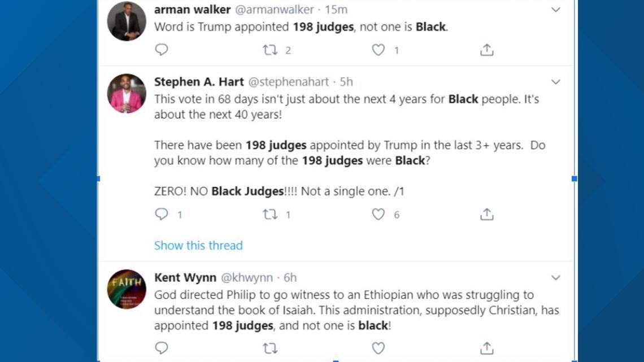This screenshot has height=362, width=644.
Task: Open the options chevron on Kent Wynn's tweet
Action: pyautogui.click(x=556, y=278)
